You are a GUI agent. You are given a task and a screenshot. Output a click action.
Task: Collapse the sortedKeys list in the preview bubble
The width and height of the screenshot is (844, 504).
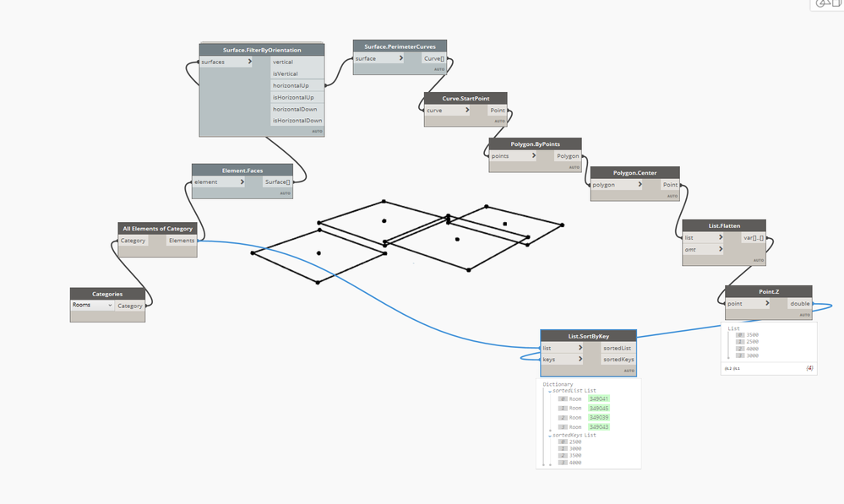pos(549,436)
